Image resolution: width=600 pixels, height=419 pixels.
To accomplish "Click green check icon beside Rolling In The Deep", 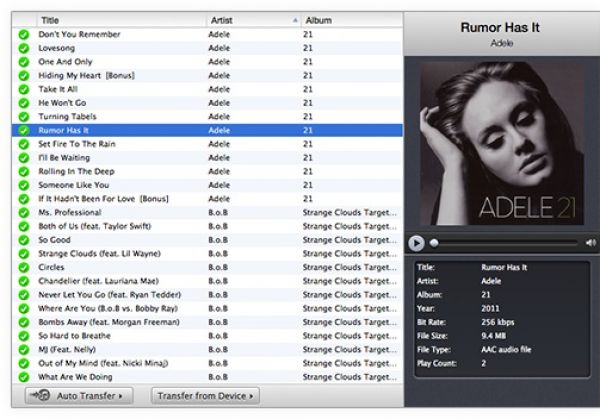I will (24, 172).
